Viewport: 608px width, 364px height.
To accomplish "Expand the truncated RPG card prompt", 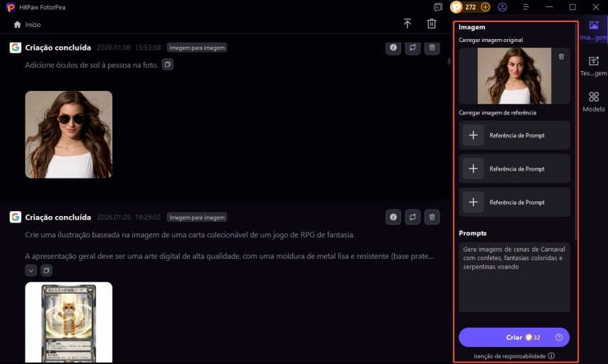I will pyautogui.click(x=31, y=270).
